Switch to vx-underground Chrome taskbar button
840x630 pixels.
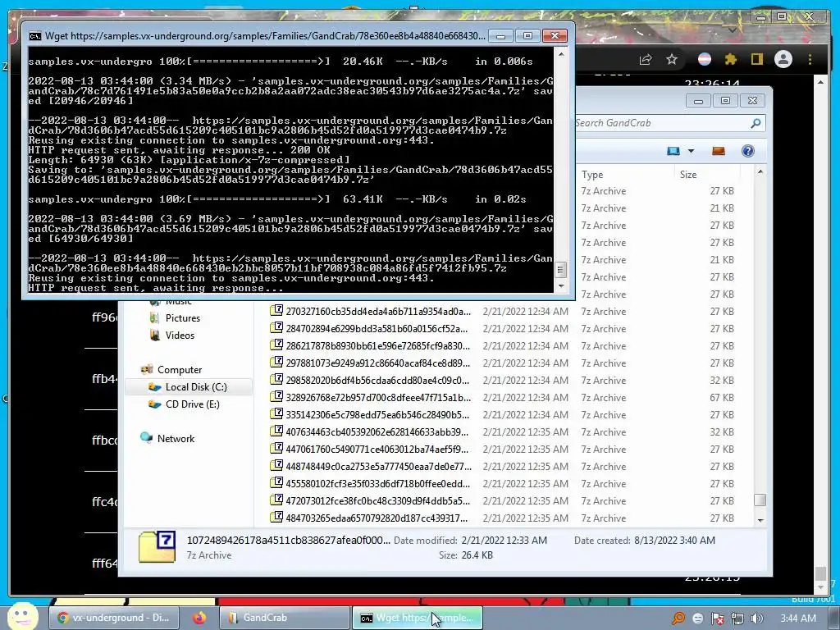pos(113,618)
